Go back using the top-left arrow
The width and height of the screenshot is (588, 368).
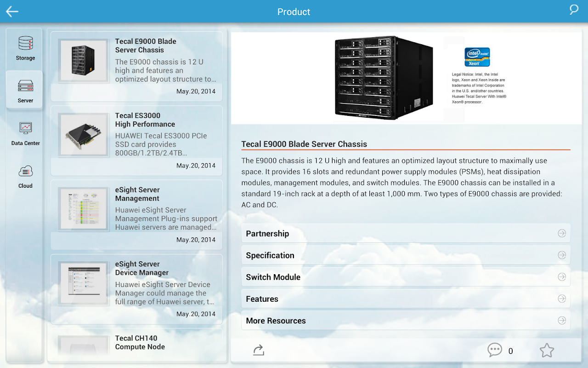click(12, 11)
